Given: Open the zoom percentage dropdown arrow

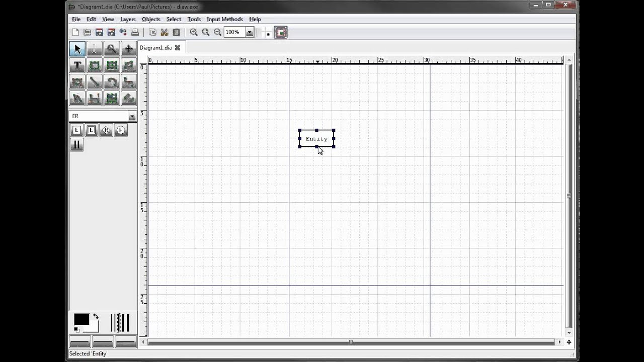Looking at the screenshot, I should tap(249, 33).
